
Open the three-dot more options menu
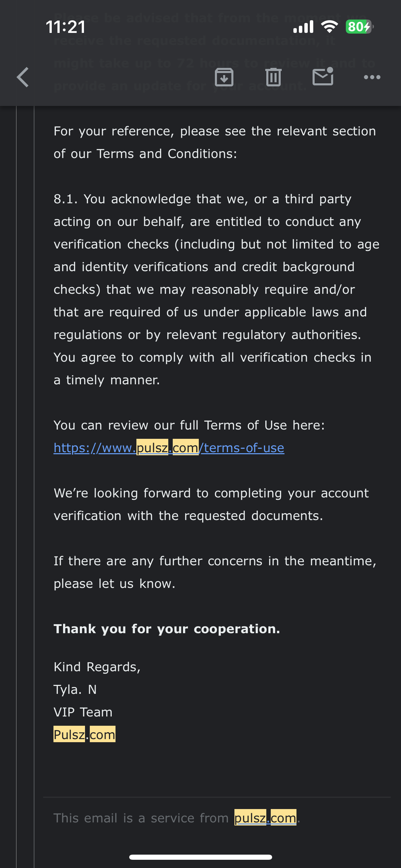(x=372, y=77)
